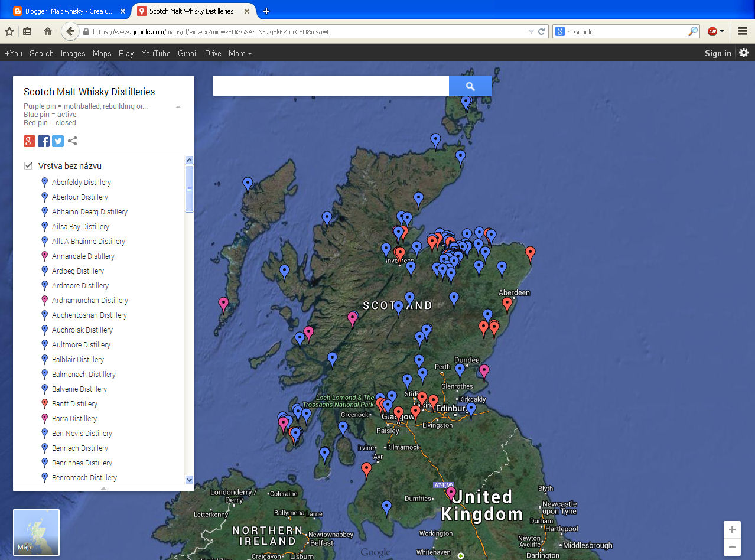
Task: Open Drive in Google bar
Action: pos(213,53)
